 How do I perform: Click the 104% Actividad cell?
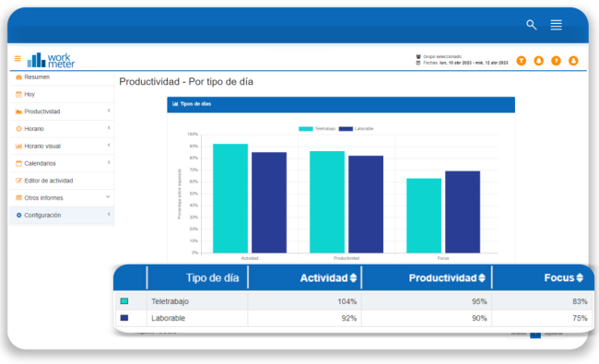pyautogui.click(x=346, y=301)
